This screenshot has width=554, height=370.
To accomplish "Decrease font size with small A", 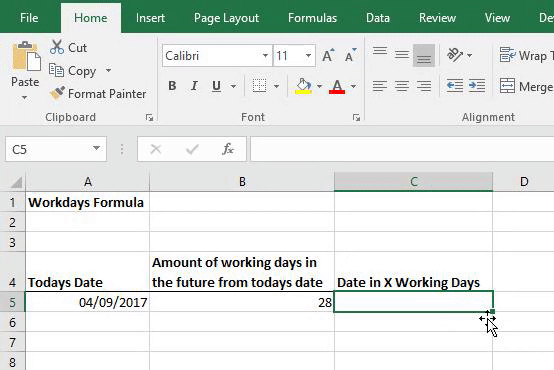I will tap(350, 55).
